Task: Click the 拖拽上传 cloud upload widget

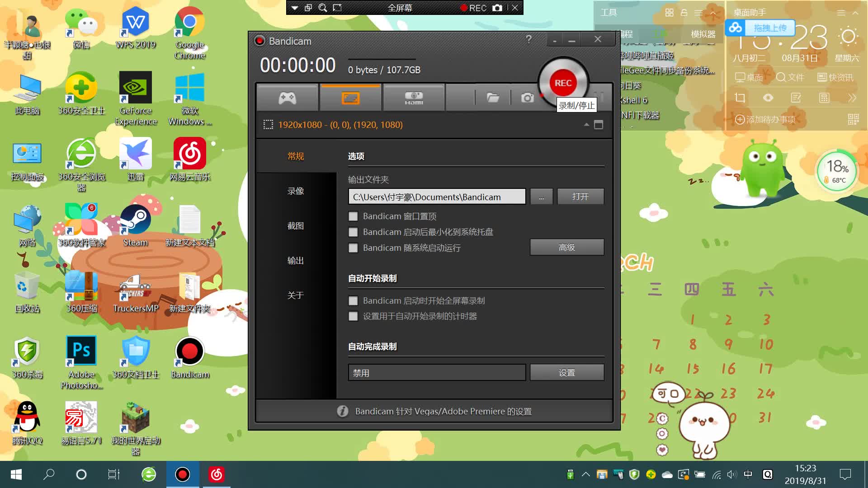Action: pyautogui.click(x=760, y=28)
